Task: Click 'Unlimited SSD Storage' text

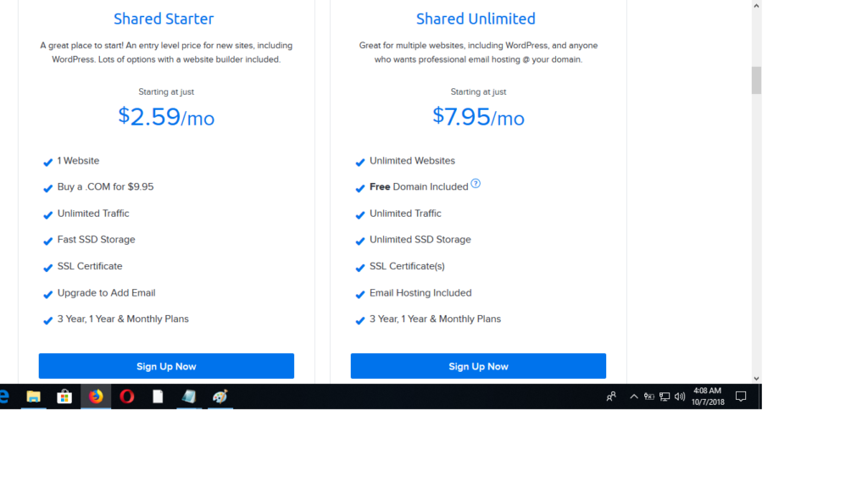Action: (420, 240)
